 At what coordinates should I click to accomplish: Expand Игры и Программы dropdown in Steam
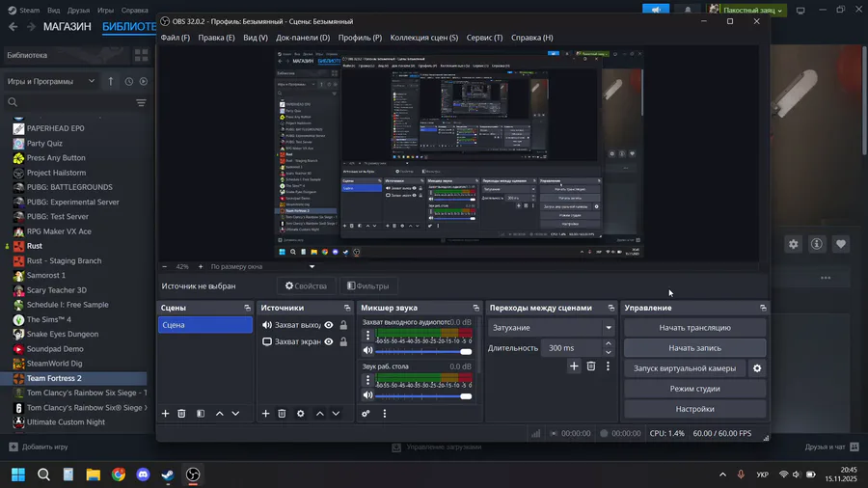click(51, 81)
